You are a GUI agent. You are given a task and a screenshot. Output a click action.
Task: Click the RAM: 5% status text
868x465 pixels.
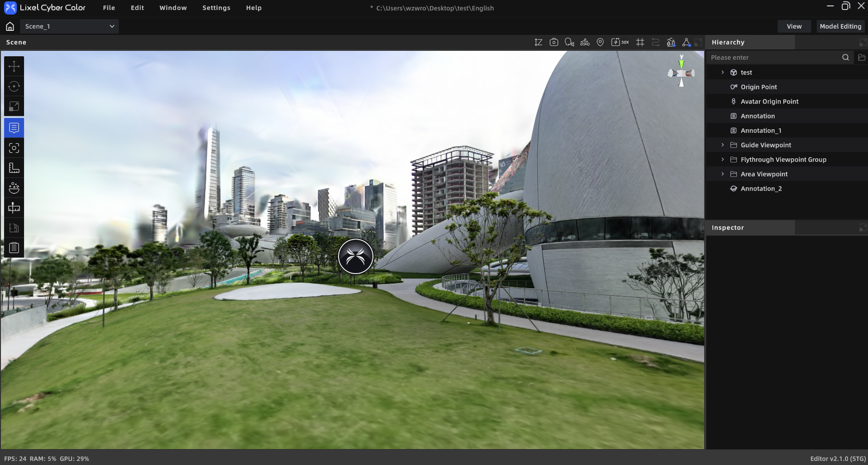tap(43, 459)
